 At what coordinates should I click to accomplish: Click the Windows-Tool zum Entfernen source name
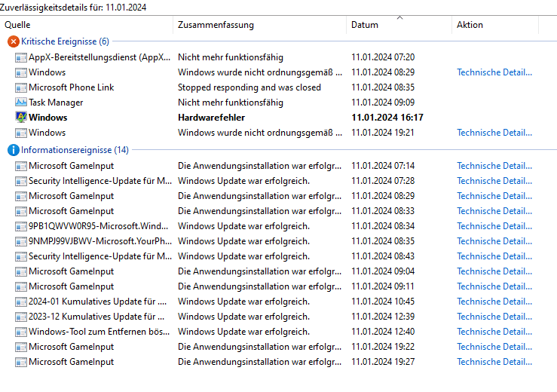click(99, 332)
